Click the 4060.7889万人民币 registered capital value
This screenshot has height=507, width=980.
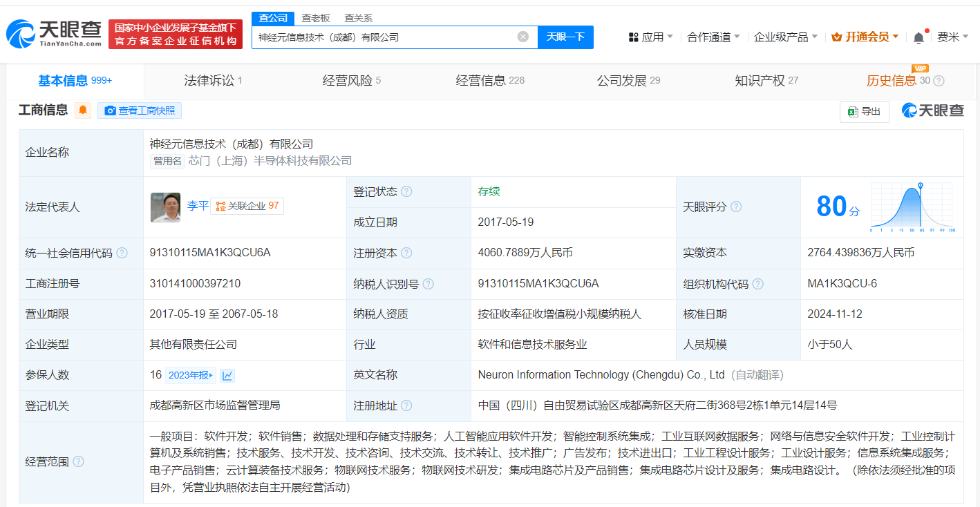pyautogui.click(x=525, y=253)
